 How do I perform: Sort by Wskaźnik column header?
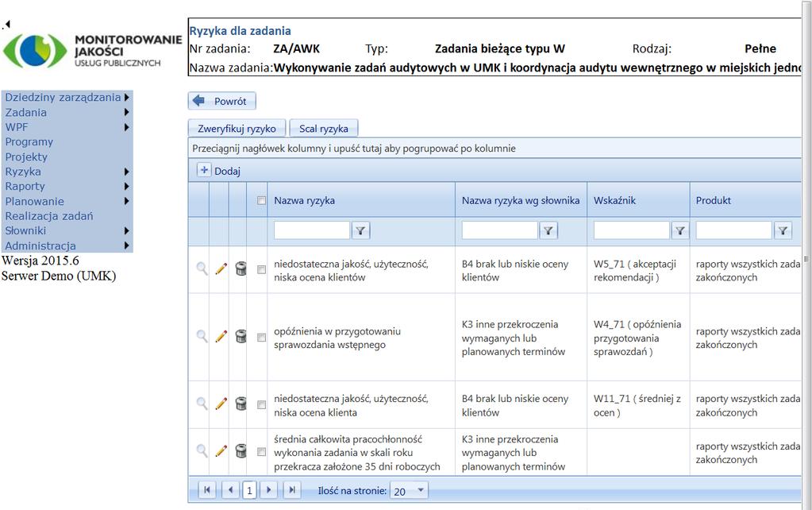click(x=614, y=200)
